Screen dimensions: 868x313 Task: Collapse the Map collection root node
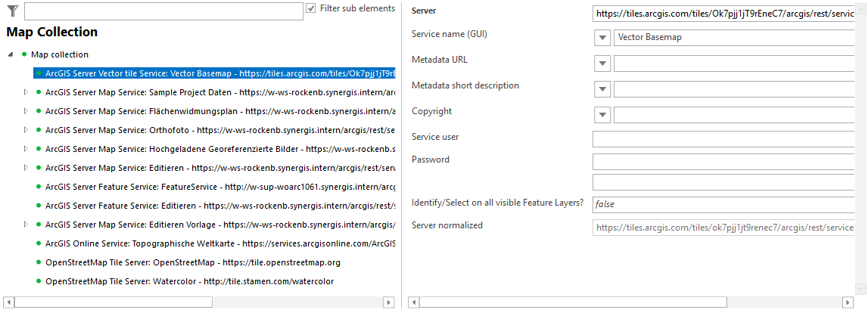click(11, 54)
